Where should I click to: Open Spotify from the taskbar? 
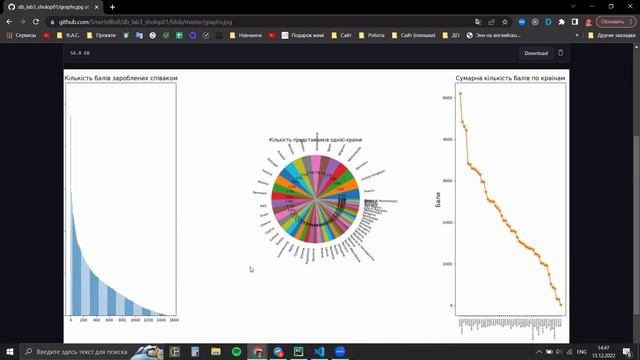coord(236,351)
